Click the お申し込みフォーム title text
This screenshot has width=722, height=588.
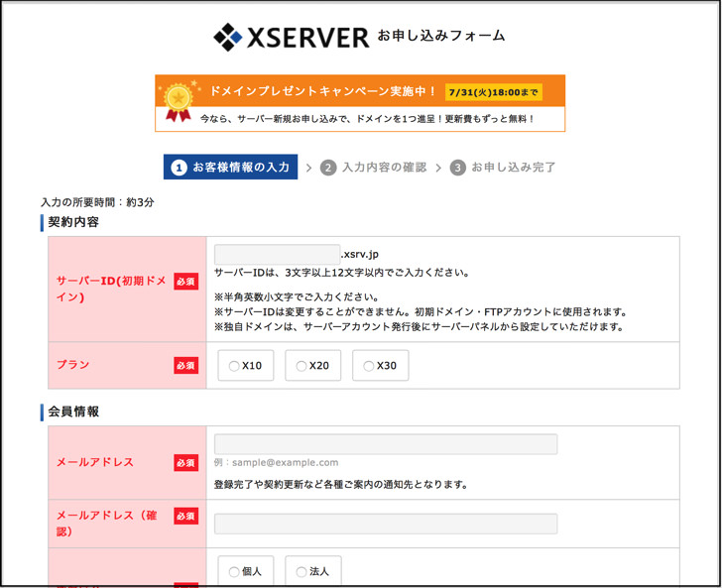[x=441, y=36]
